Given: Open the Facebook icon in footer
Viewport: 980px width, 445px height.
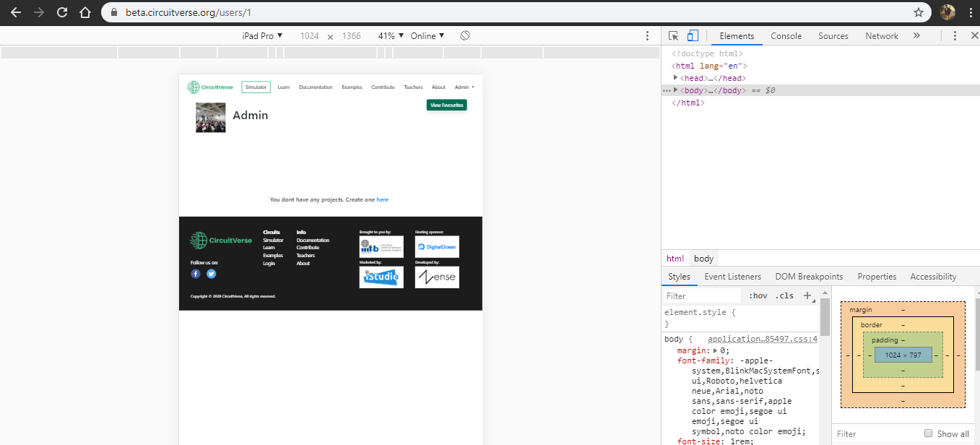Looking at the screenshot, I should click(196, 274).
